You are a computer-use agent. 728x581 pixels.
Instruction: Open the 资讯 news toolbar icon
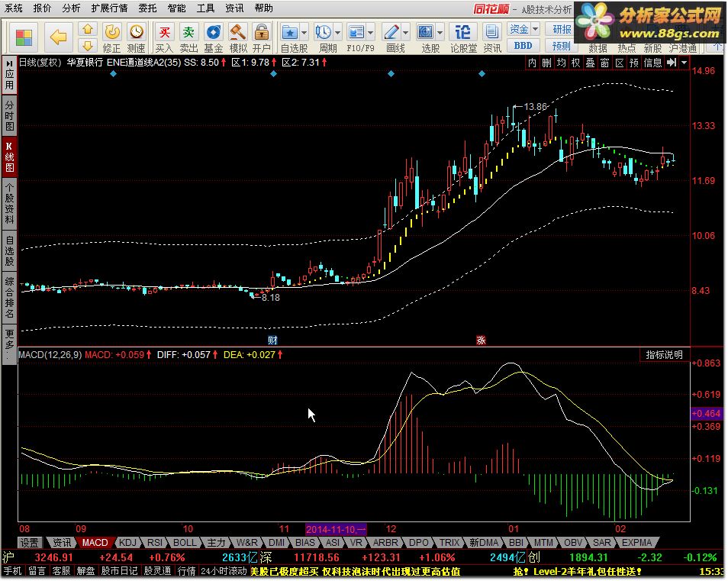[491, 38]
